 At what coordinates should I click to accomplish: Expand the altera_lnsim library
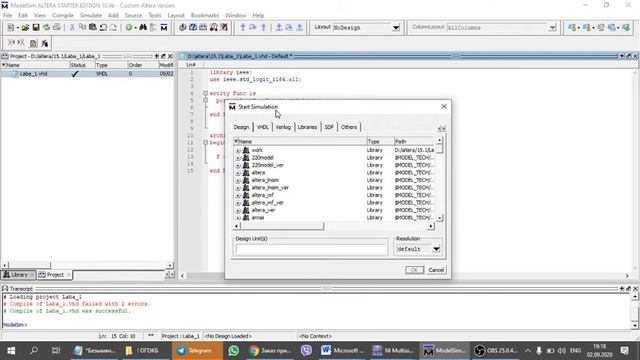[238, 180]
